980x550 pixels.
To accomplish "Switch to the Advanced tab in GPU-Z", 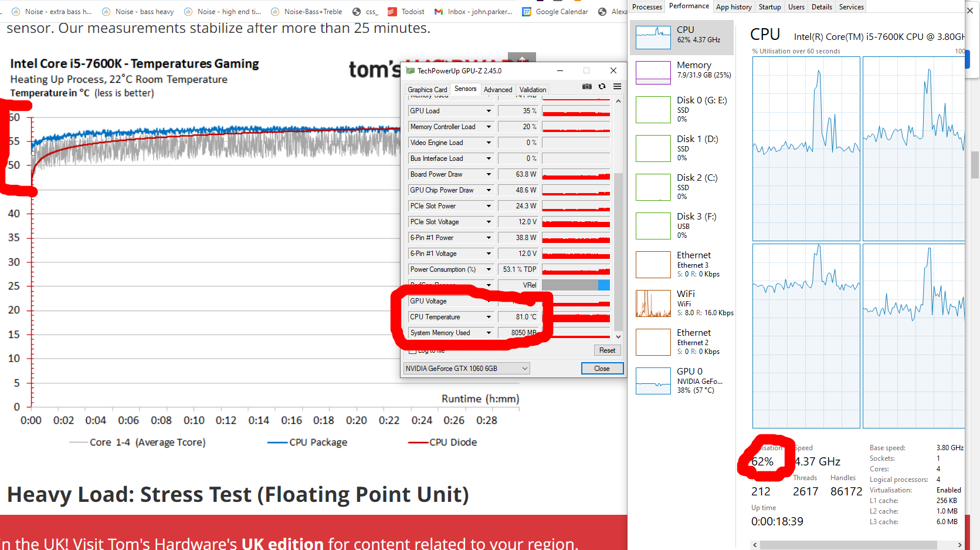I will (498, 90).
